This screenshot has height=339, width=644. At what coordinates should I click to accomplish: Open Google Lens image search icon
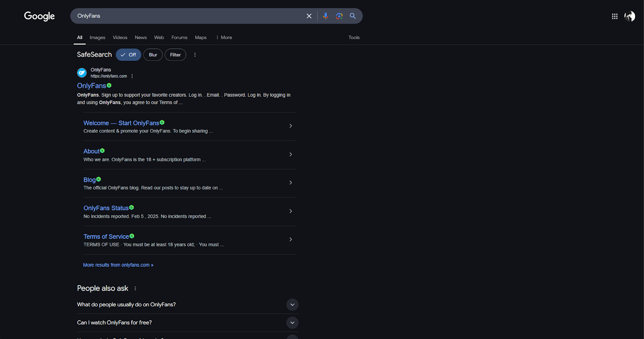coord(339,16)
